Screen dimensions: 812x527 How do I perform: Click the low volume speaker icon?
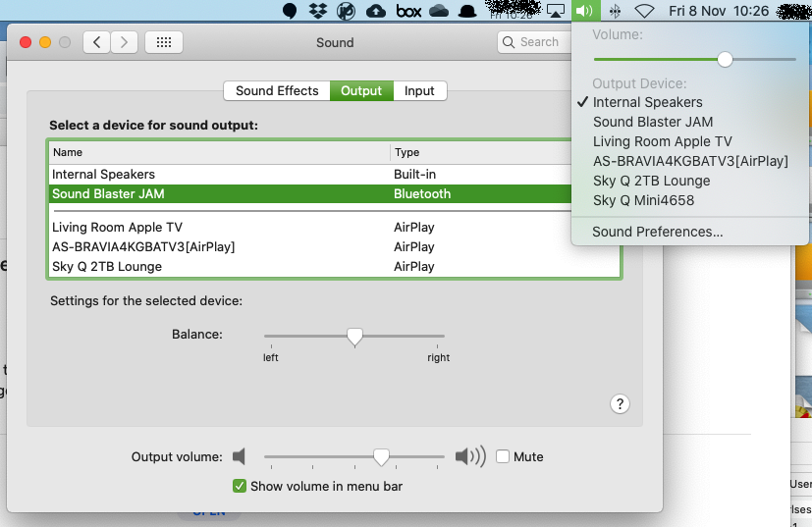click(239, 456)
